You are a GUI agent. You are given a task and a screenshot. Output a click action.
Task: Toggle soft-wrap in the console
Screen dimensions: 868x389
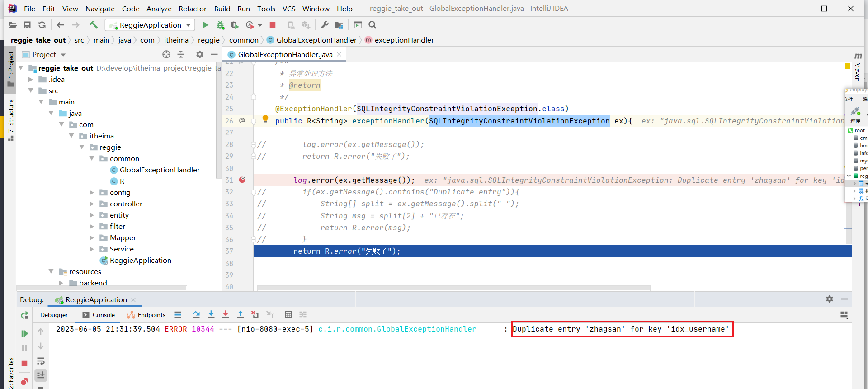click(x=41, y=361)
